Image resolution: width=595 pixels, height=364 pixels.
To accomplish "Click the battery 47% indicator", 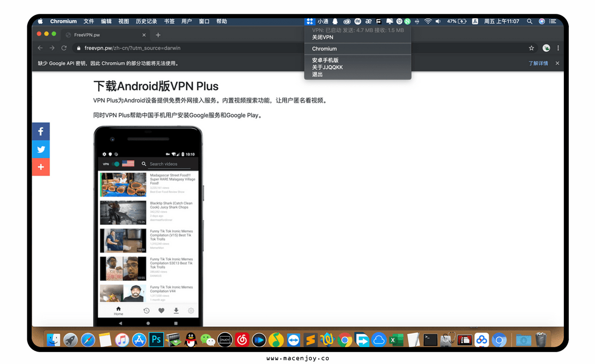I will 457,21.
